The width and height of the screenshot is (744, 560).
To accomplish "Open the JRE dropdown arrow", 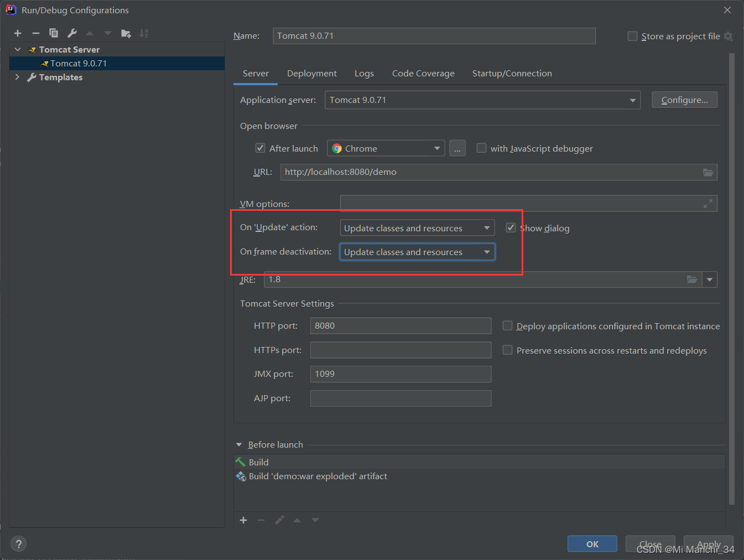I will click(x=710, y=279).
